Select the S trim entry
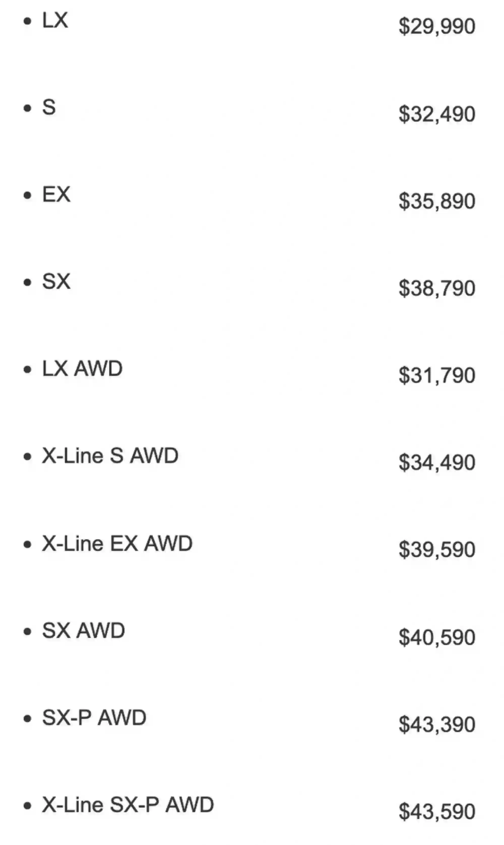This screenshot has width=504, height=845. [x=49, y=107]
